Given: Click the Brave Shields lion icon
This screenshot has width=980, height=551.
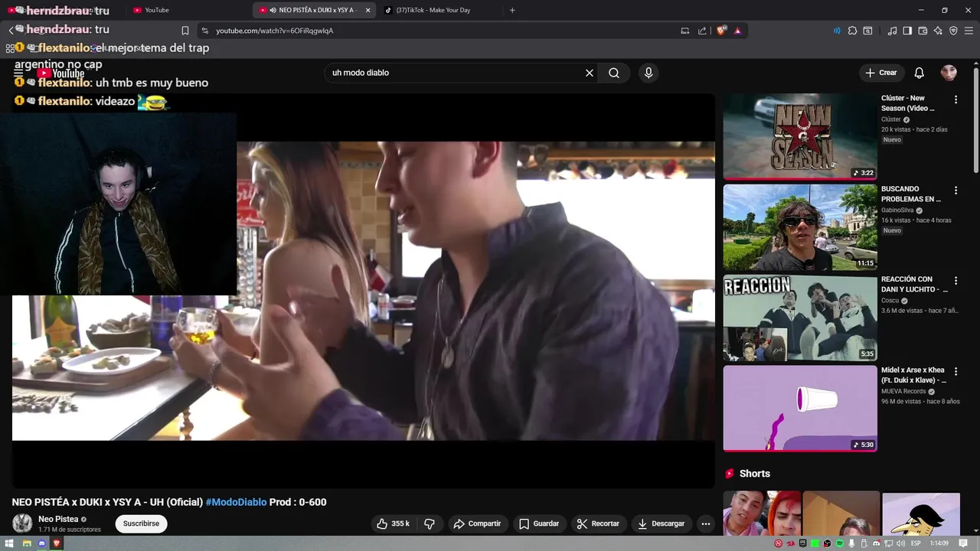Looking at the screenshot, I should [x=720, y=31].
